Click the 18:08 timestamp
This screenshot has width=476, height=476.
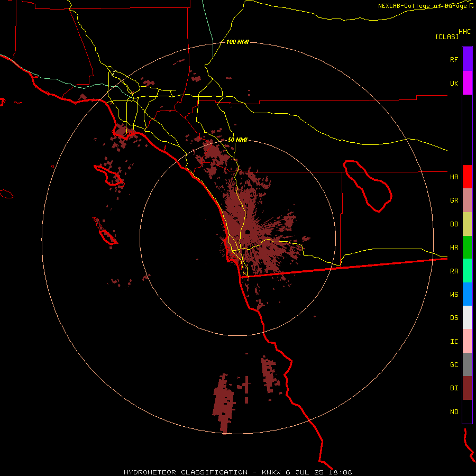(341, 472)
